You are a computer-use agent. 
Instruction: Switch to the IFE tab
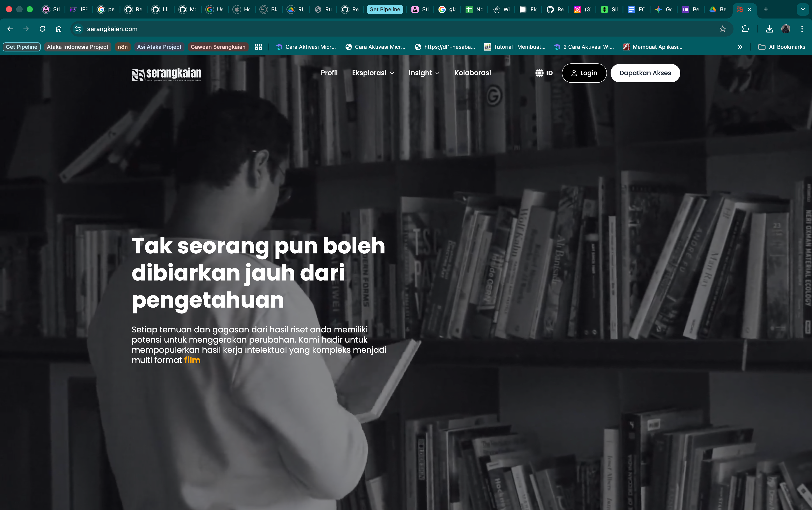pyautogui.click(x=79, y=9)
